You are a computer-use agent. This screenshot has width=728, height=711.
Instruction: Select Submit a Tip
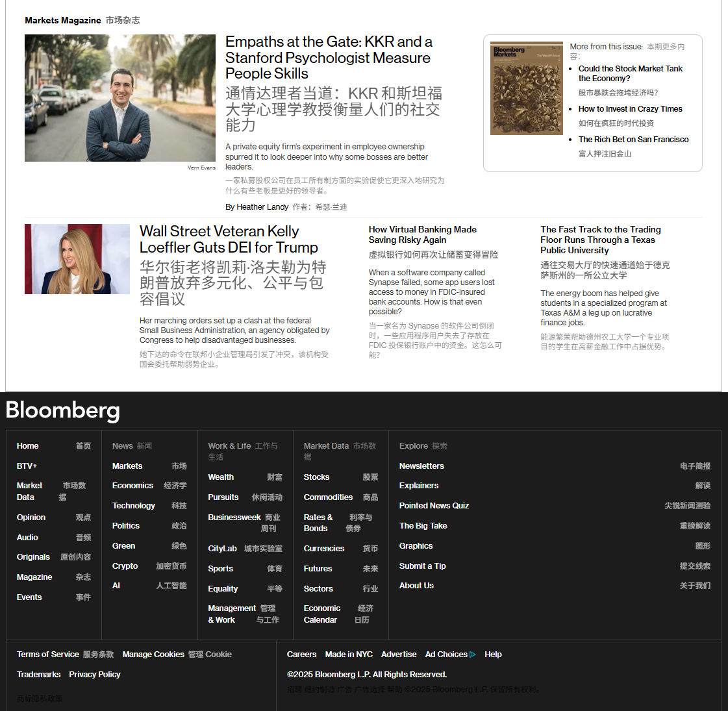[423, 566]
